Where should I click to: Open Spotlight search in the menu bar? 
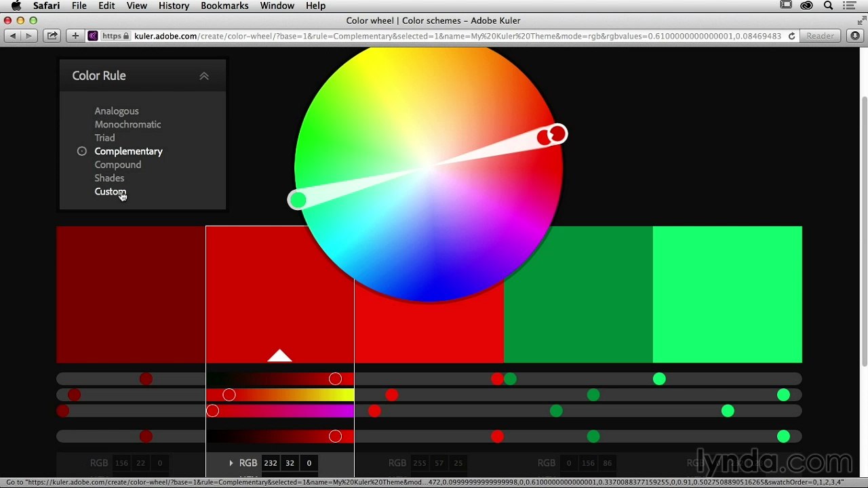tap(828, 5)
